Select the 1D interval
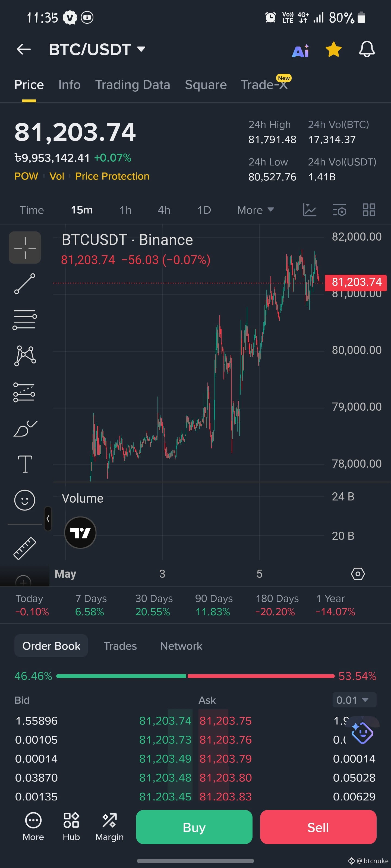Viewport: 391px width, 868px height. [204, 210]
